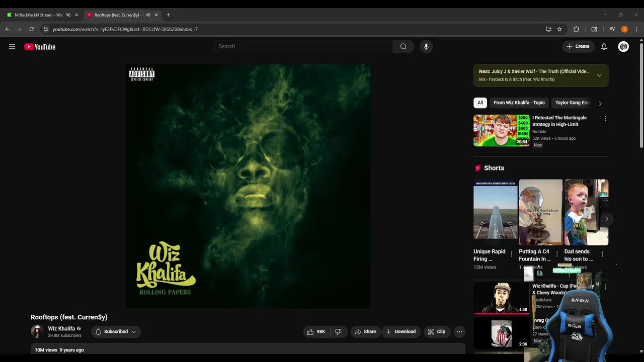Expand the Next up mix playlist panel

pos(599,75)
